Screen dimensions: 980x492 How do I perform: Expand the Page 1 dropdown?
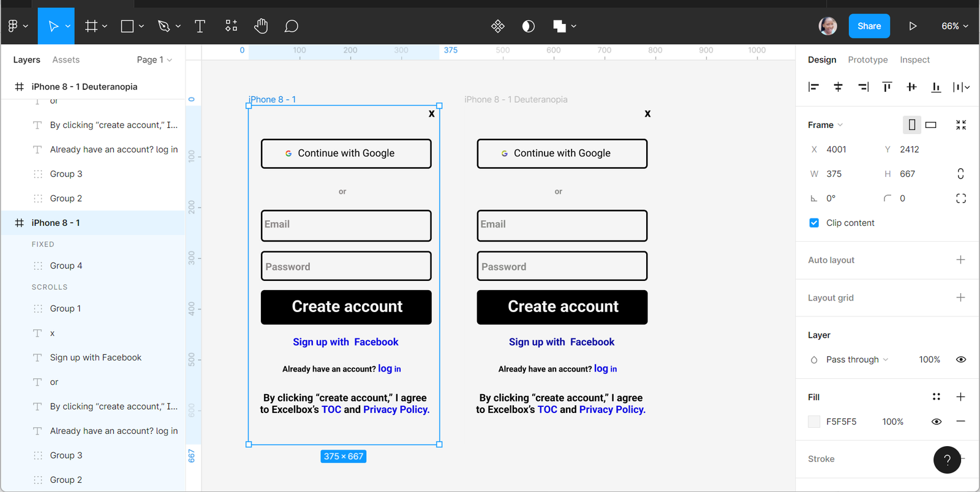tap(154, 60)
